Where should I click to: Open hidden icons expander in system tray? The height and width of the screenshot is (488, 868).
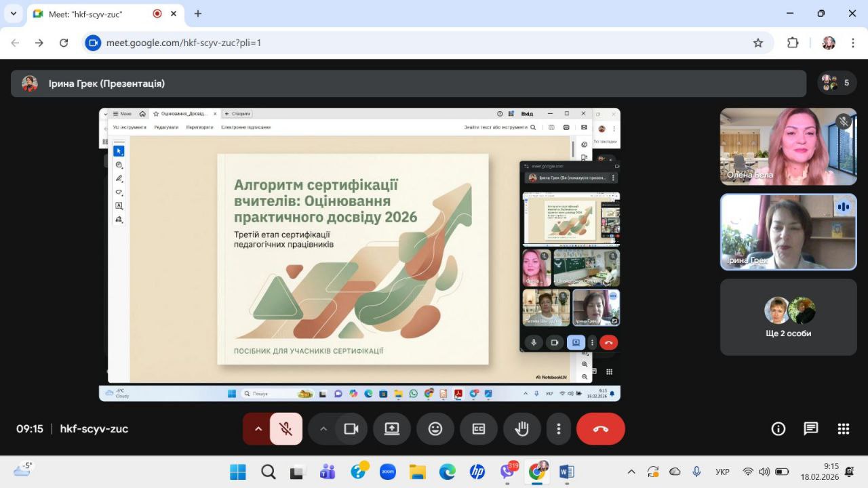click(631, 471)
